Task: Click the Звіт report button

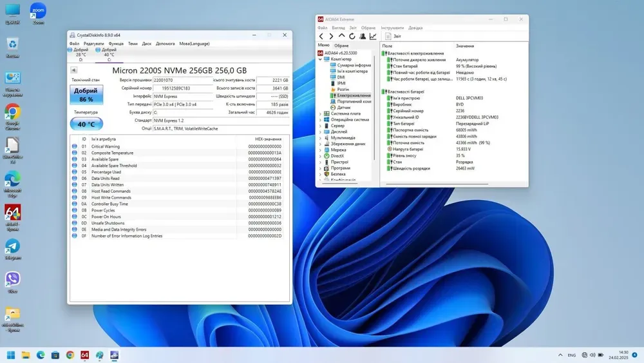Action: point(393,36)
